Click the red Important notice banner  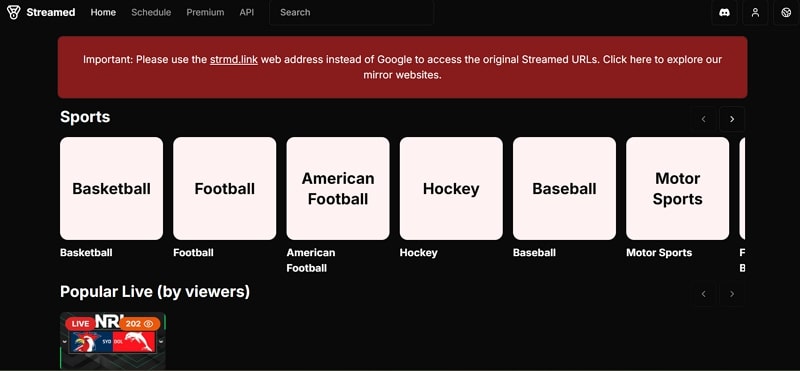(403, 67)
